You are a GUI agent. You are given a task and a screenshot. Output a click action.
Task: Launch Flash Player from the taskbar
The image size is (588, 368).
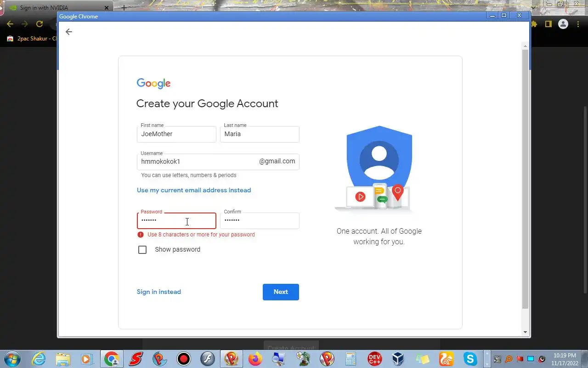pyautogui.click(x=208, y=359)
